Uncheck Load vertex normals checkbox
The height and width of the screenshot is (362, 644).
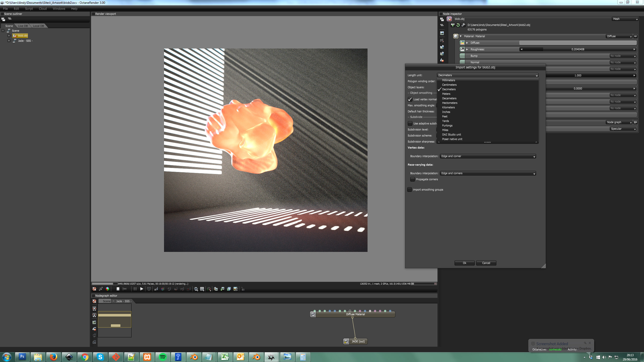[410, 99]
